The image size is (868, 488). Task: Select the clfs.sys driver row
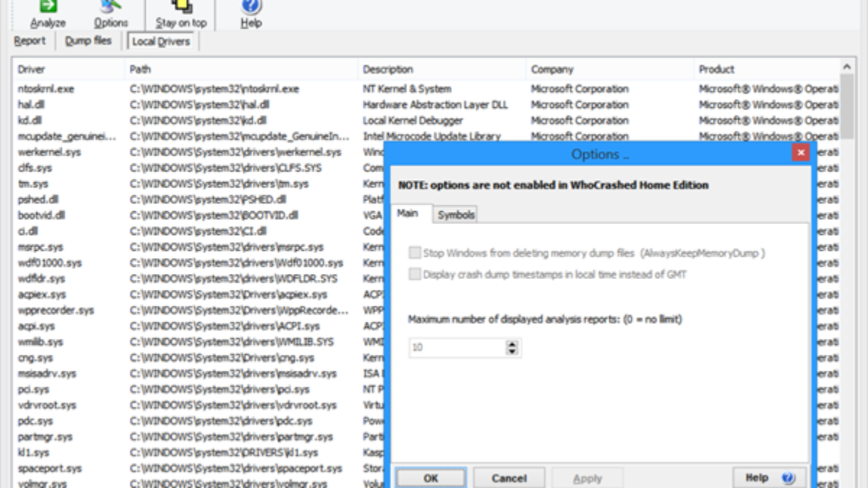pyautogui.click(x=199, y=168)
